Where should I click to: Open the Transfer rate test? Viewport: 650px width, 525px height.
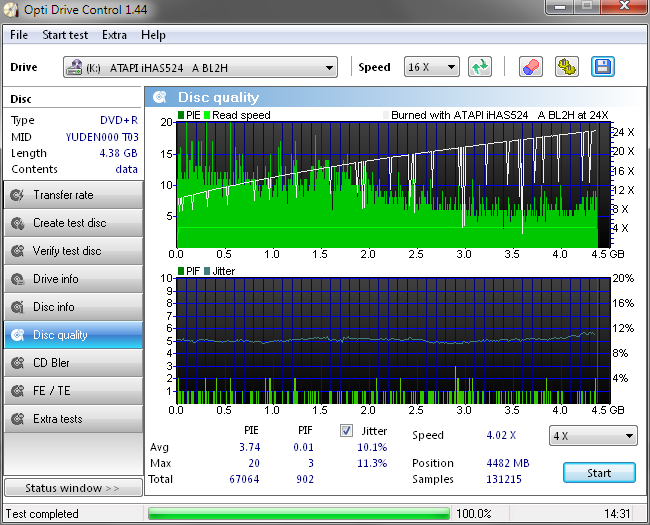(x=73, y=195)
